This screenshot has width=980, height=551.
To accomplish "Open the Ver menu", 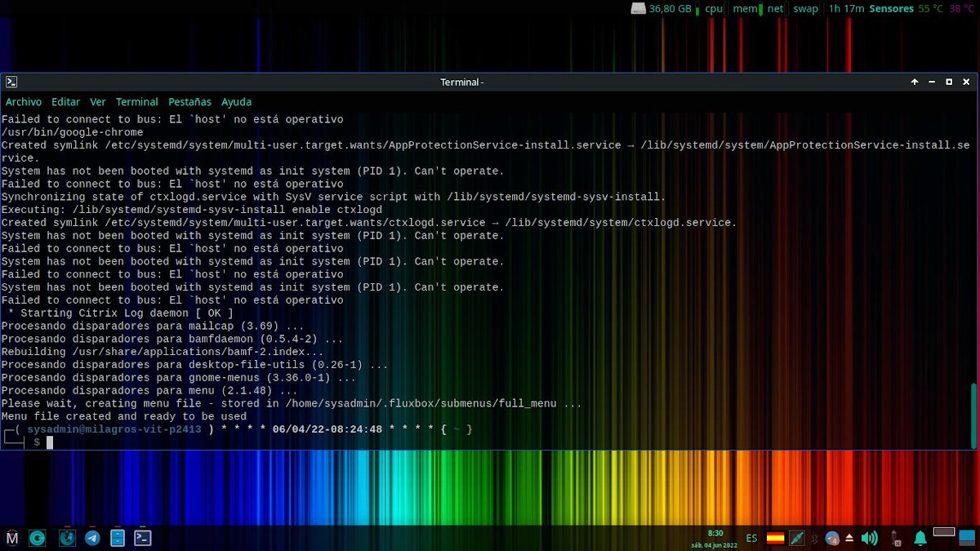I will (97, 101).
